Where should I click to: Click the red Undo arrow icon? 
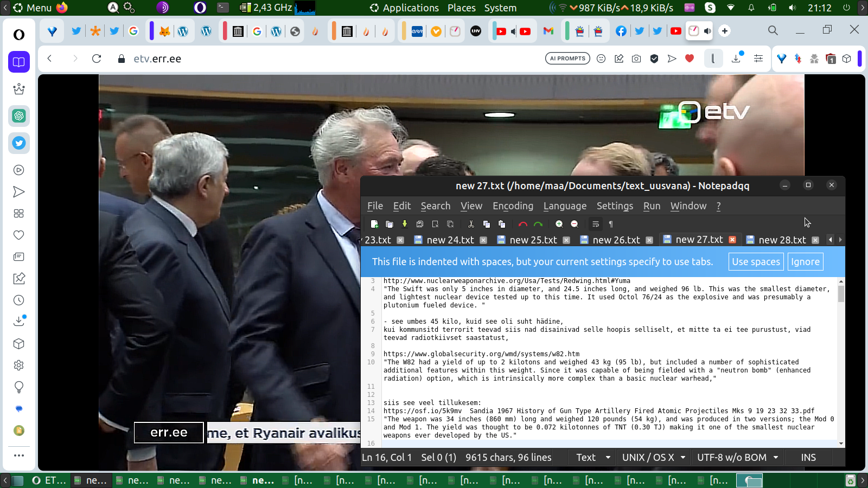(522, 224)
